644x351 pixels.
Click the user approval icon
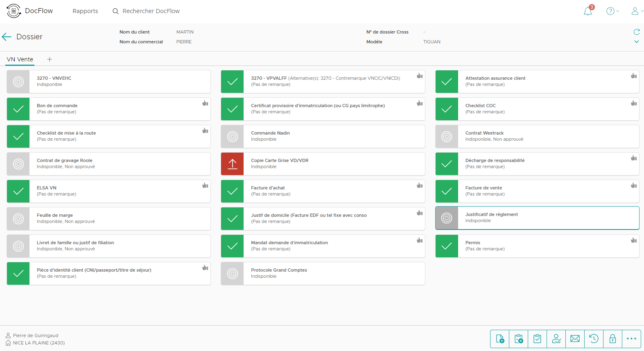[556, 339]
